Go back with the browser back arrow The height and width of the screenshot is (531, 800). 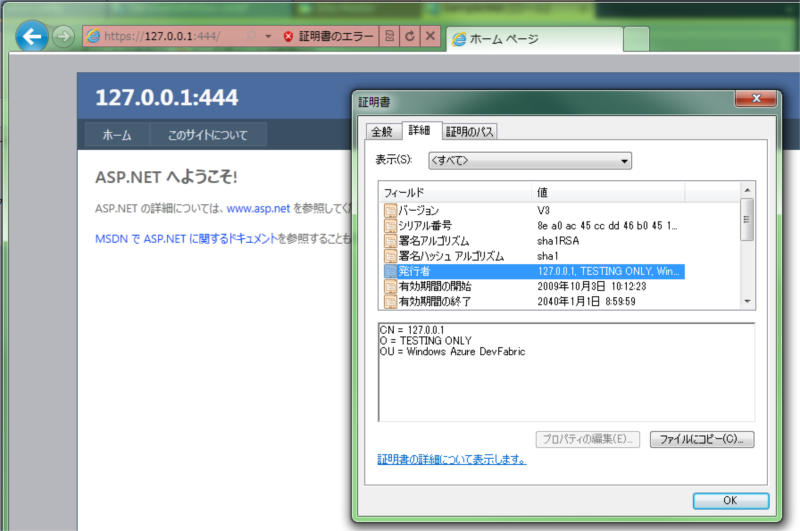tap(32, 37)
